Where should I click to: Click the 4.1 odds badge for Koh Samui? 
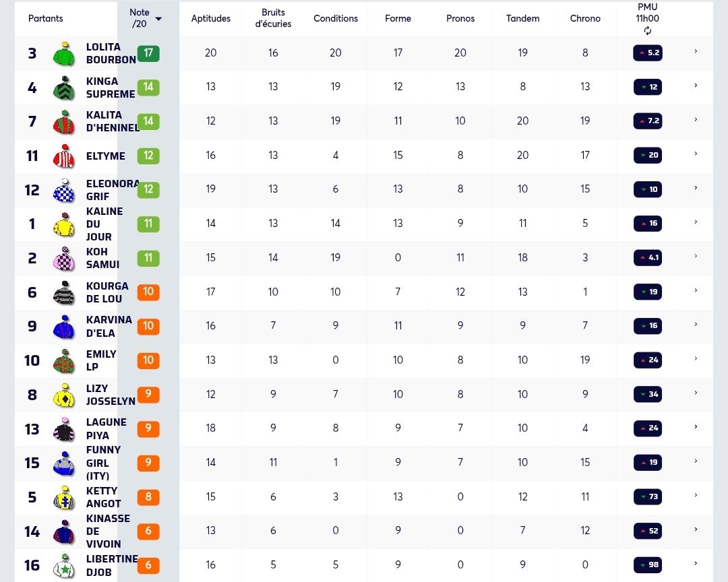point(648,257)
